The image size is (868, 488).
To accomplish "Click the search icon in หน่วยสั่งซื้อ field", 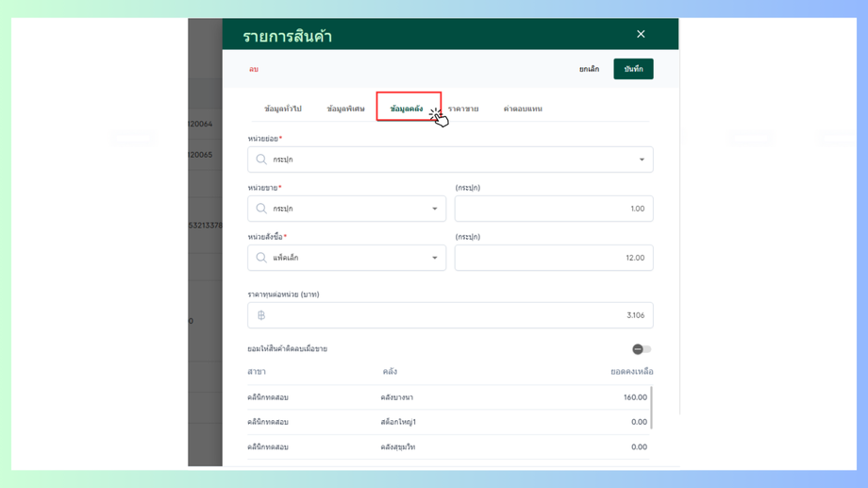I will click(261, 258).
